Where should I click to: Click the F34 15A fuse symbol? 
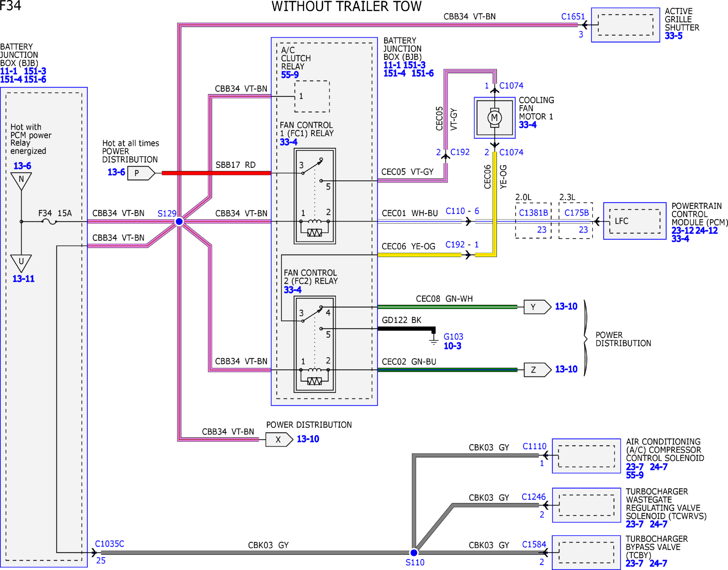point(49,222)
